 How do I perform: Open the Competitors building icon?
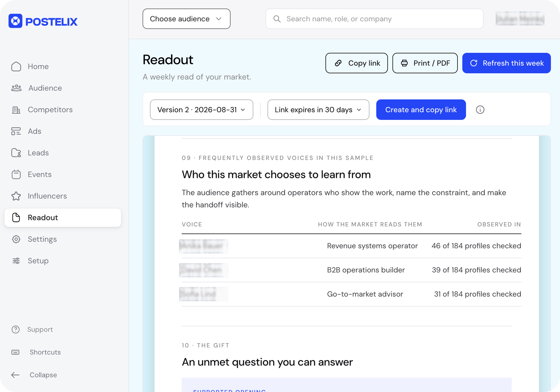point(16,110)
